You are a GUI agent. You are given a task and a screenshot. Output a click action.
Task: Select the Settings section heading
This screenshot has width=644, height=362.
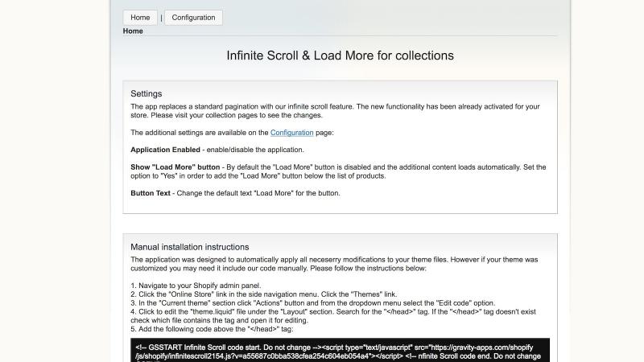coord(147,93)
